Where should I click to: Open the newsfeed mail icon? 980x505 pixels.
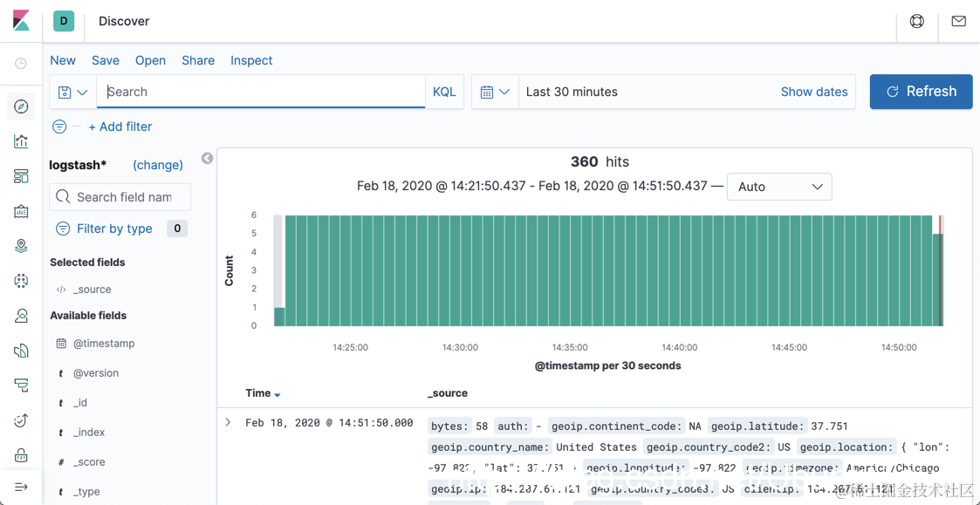958,21
